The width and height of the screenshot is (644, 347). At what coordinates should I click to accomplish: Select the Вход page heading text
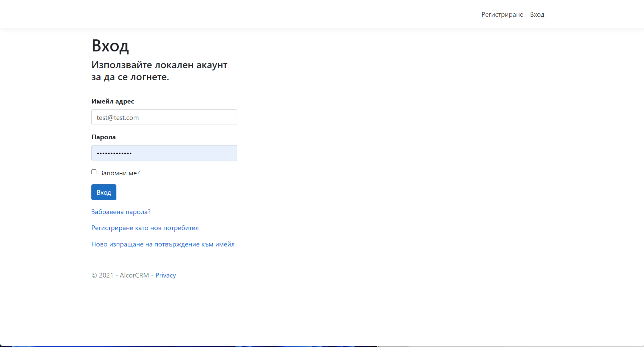pyautogui.click(x=110, y=46)
